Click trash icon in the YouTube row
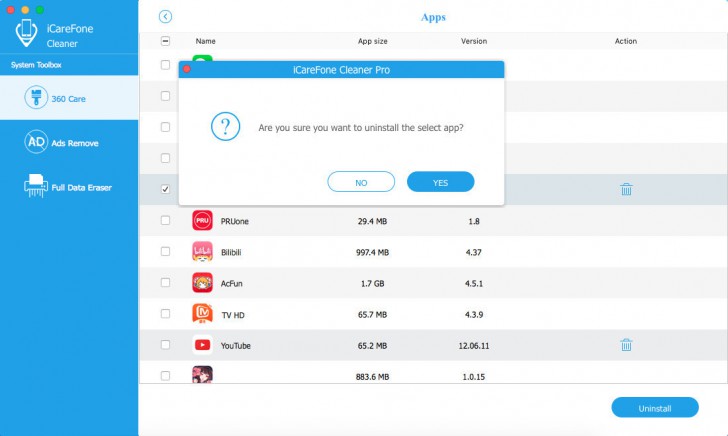 pos(626,345)
